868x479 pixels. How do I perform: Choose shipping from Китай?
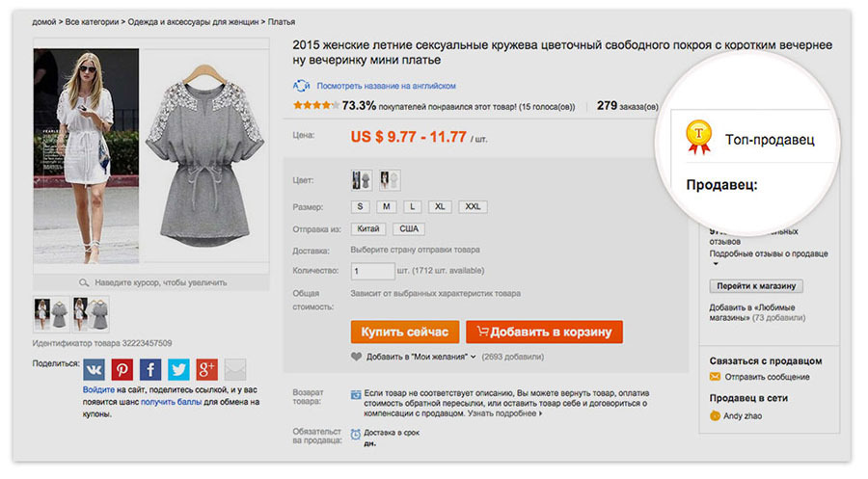[x=367, y=229]
